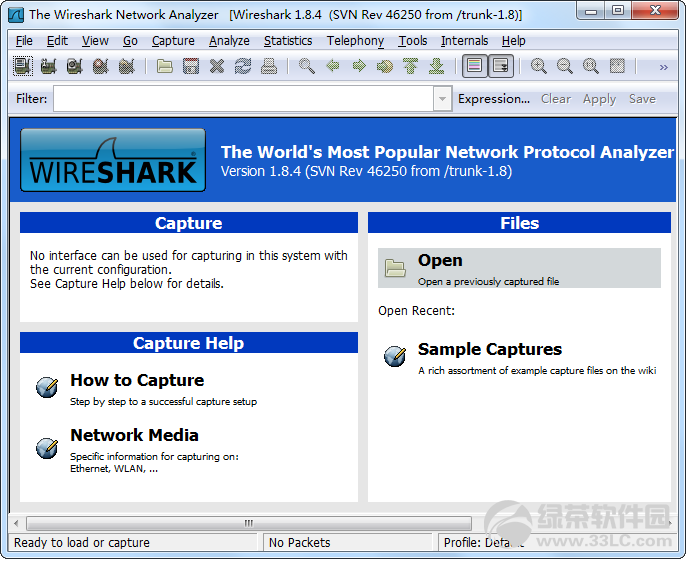Image resolution: width=686 pixels, height=562 pixels.
Task: Open the Capture menu
Action: [173, 41]
